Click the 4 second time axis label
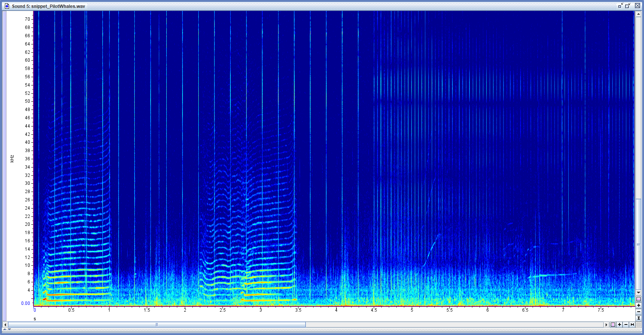 click(336, 310)
